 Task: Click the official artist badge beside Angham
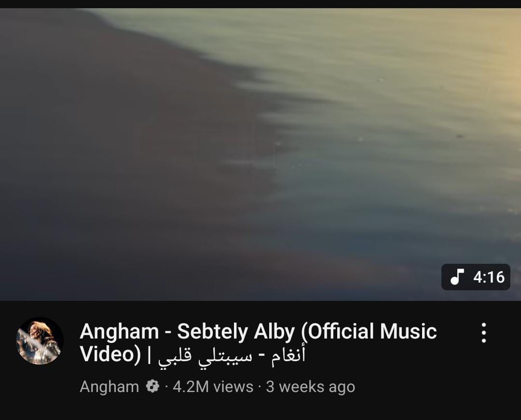point(152,386)
